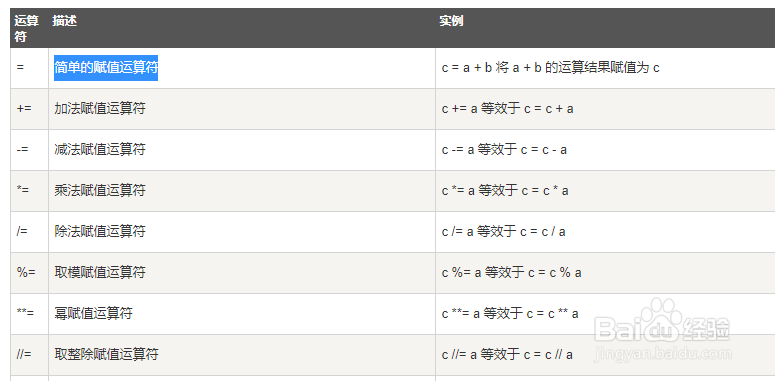This screenshot has height=381, width=775.
Task: Click the 运算符 column header
Action: pyautogui.click(x=27, y=28)
